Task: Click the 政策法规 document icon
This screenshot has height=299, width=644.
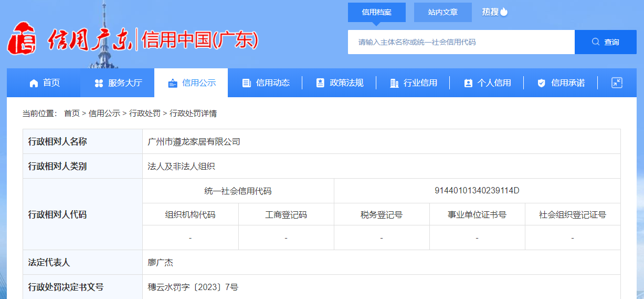Action: (x=320, y=83)
